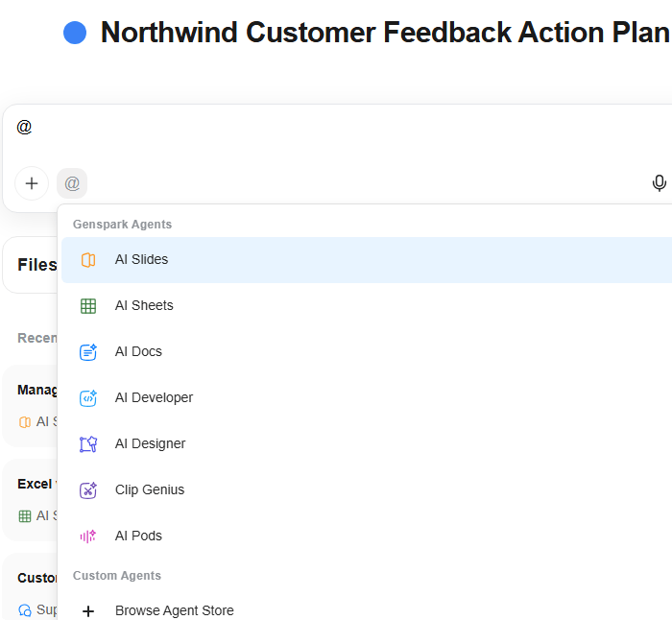Image resolution: width=672 pixels, height=620 pixels.
Task: Open the Files panel heading
Action: click(36, 265)
